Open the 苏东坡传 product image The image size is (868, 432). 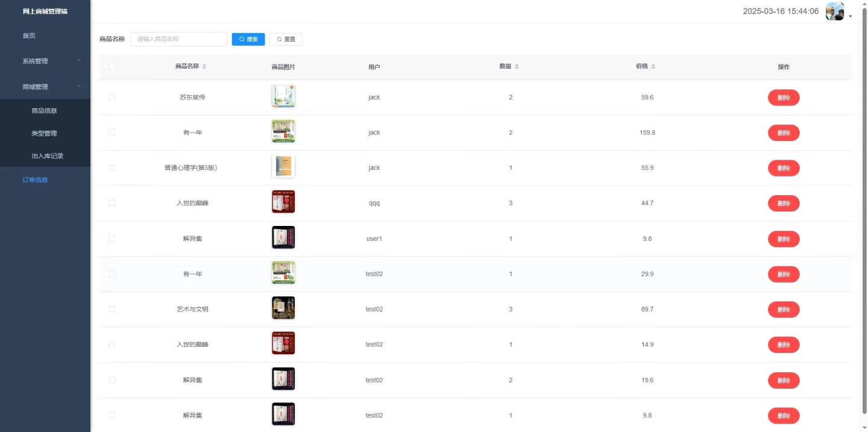click(283, 97)
